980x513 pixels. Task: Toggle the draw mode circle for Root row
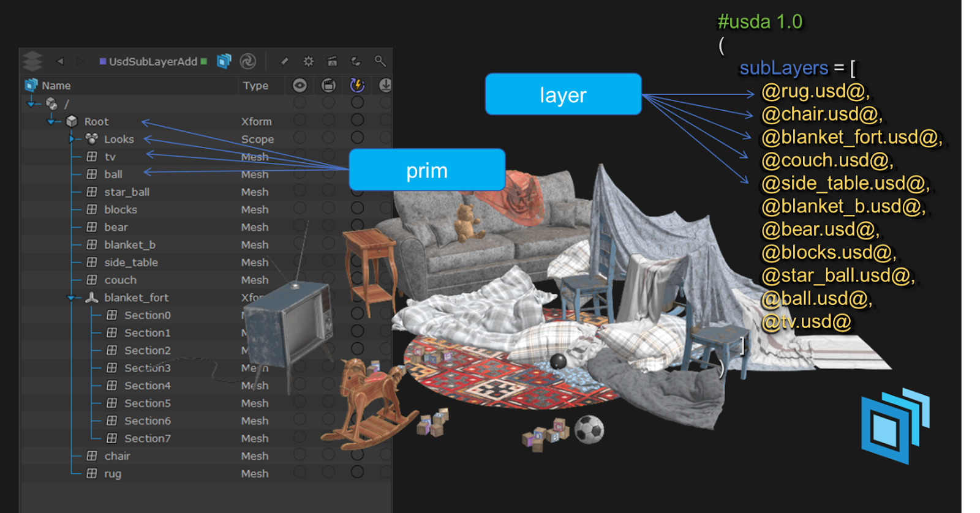click(x=328, y=121)
